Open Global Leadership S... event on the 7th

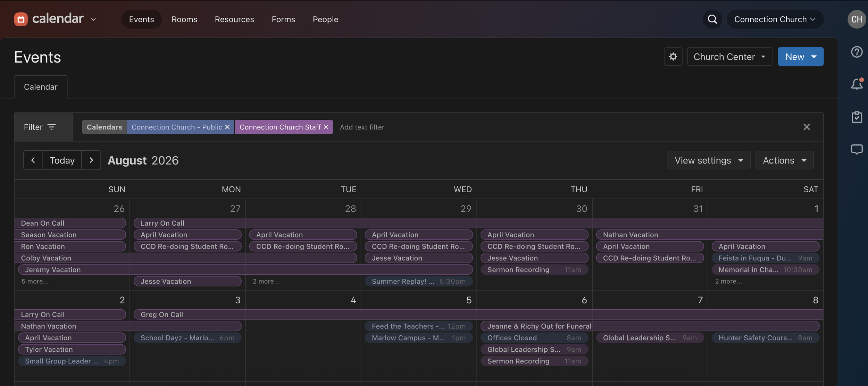pos(650,338)
